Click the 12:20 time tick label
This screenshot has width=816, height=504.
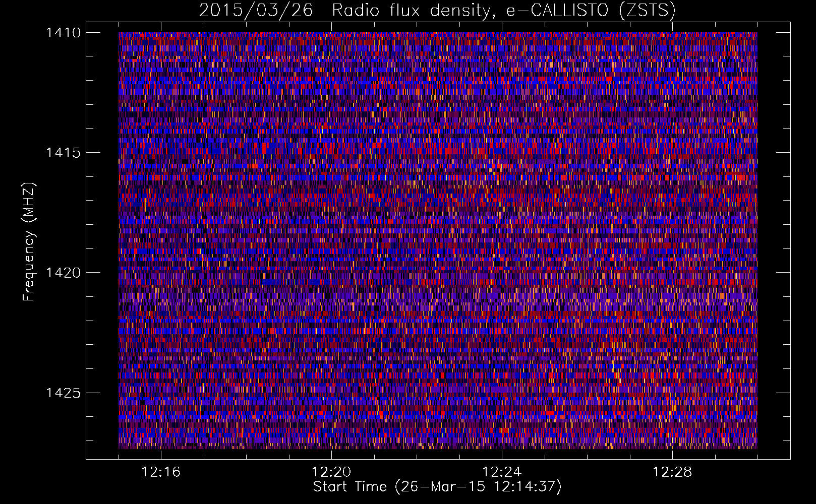point(331,472)
